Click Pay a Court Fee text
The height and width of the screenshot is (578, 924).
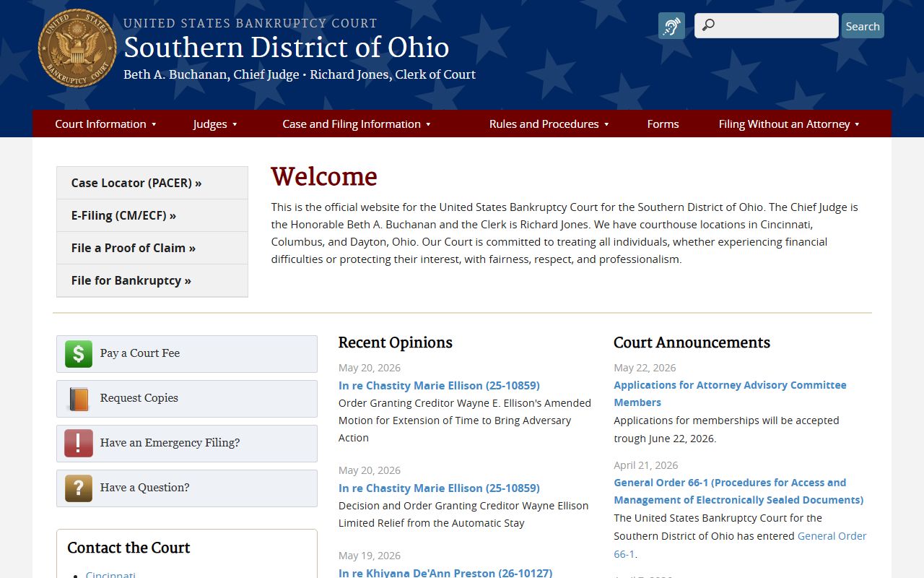(140, 353)
